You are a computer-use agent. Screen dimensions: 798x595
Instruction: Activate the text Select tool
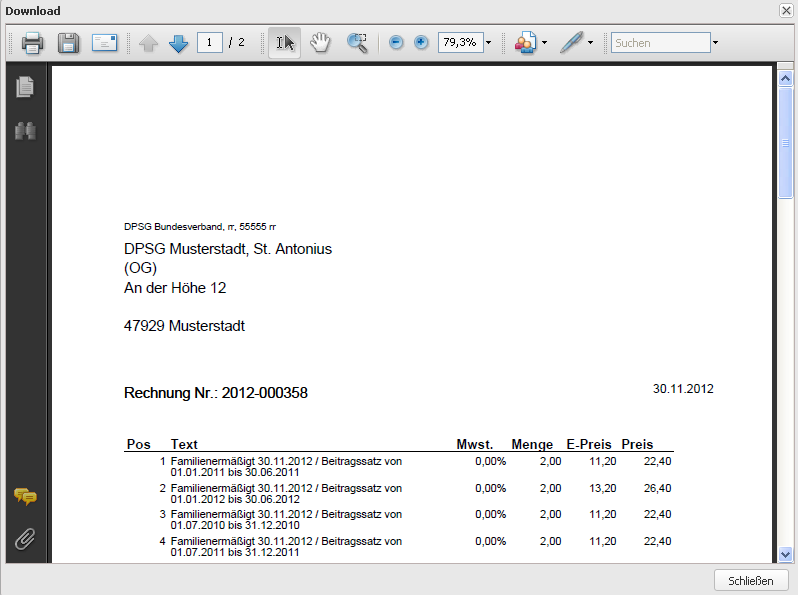pyautogui.click(x=285, y=43)
